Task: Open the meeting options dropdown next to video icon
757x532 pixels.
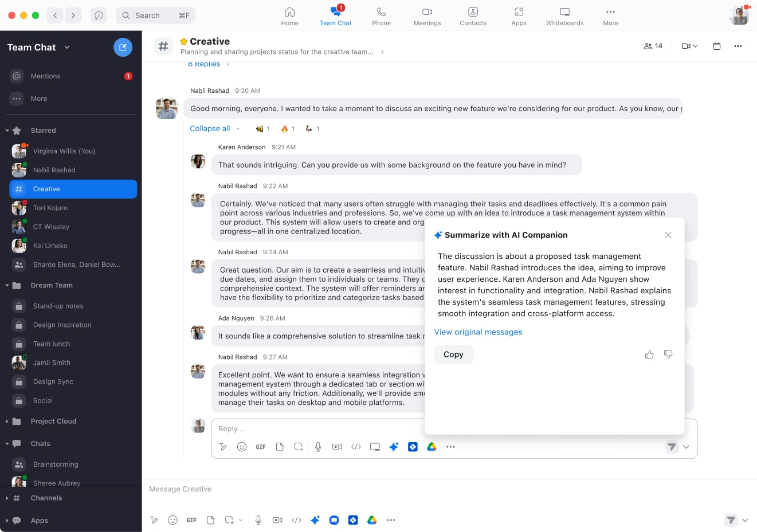Action: pyautogui.click(x=695, y=46)
